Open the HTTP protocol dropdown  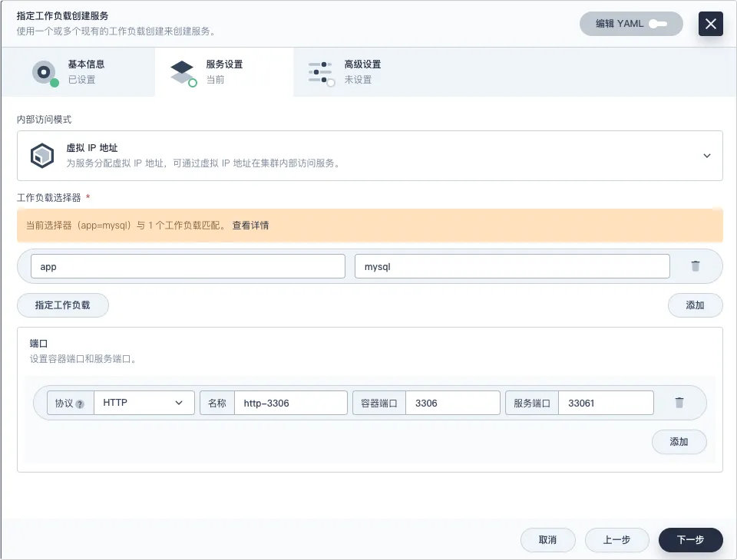pos(144,403)
